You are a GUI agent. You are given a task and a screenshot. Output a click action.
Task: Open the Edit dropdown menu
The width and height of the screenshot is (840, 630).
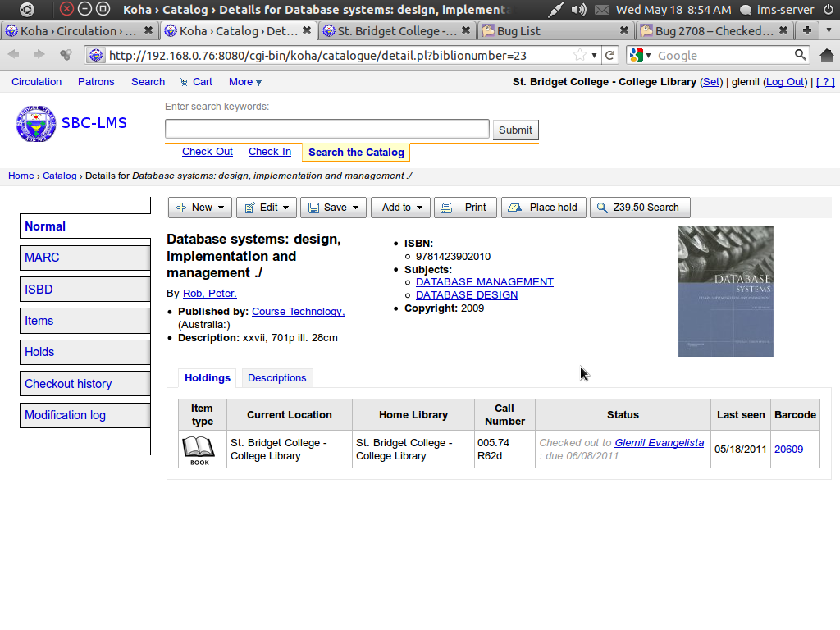(267, 208)
